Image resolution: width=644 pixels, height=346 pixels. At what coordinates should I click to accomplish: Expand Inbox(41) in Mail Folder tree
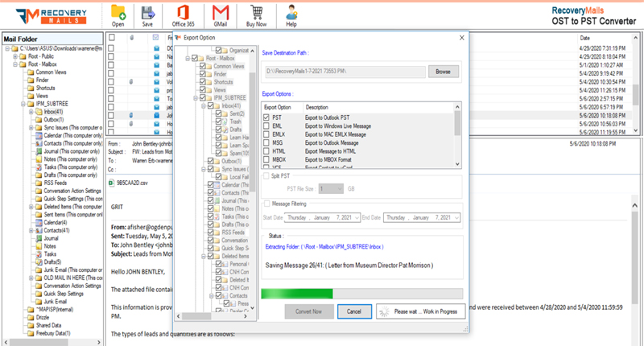click(31, 112)
